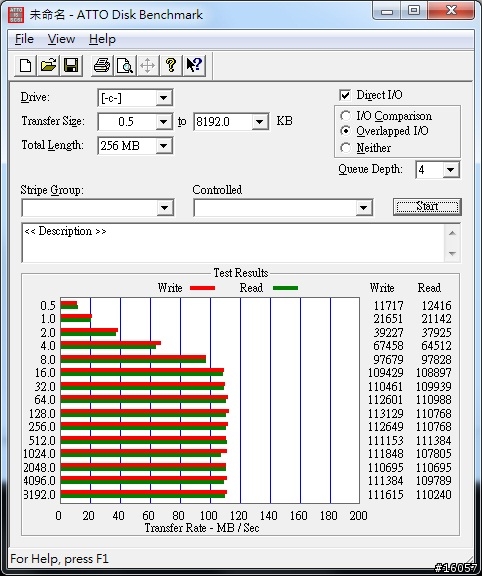
Task: Expand the Queue Depth dropdown
Action: tap(450, 170)
